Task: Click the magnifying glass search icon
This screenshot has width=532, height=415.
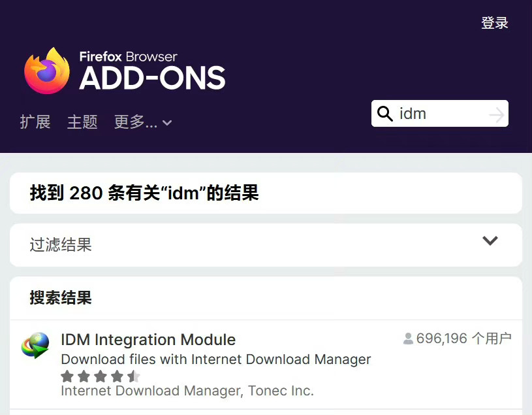Action: [x=385, y=114]
